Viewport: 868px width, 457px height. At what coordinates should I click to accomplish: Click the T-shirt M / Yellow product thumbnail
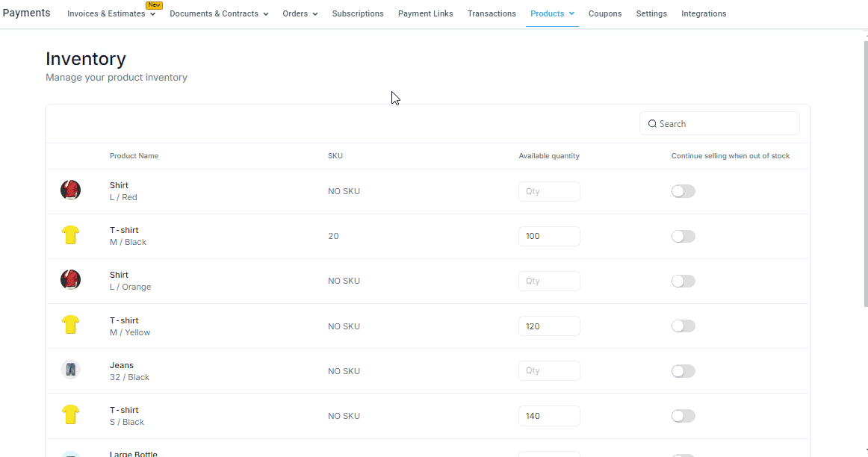click(70, 325)
